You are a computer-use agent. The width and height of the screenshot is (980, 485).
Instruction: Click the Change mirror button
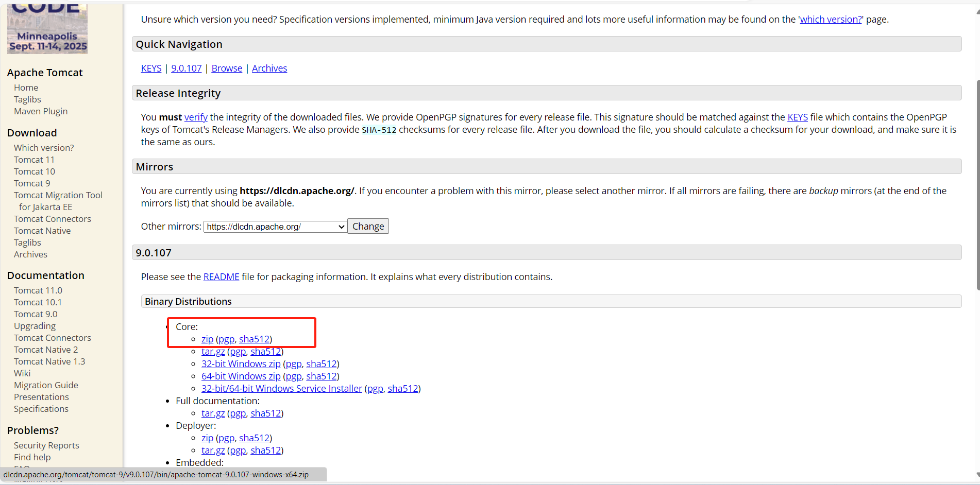tap(368, 226)
